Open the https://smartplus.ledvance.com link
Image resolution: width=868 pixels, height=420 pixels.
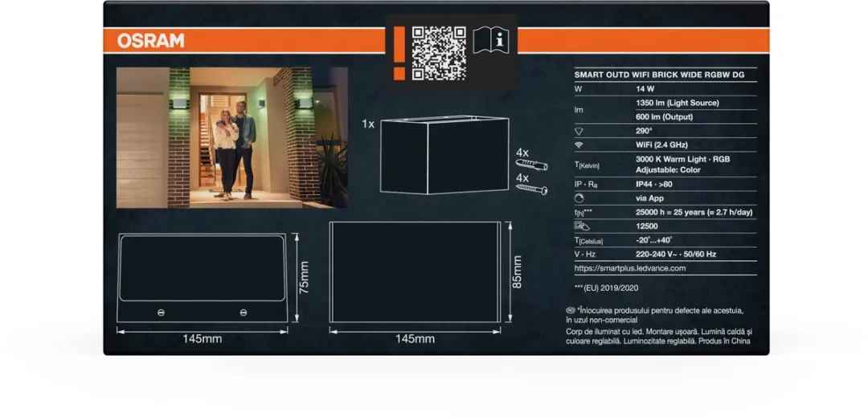point(630,268)
